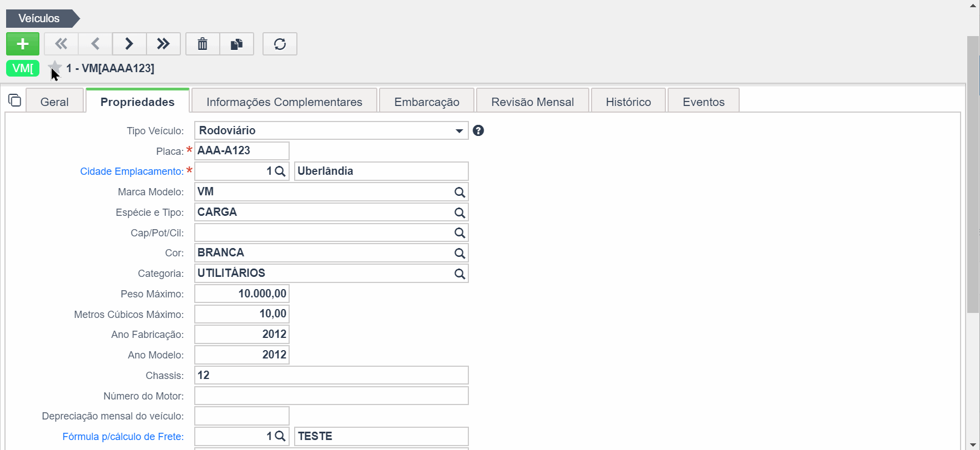Viewport: 980px width, 450px height.
Task: Open the Informações Complementares tab
Action: click(284, 102)
